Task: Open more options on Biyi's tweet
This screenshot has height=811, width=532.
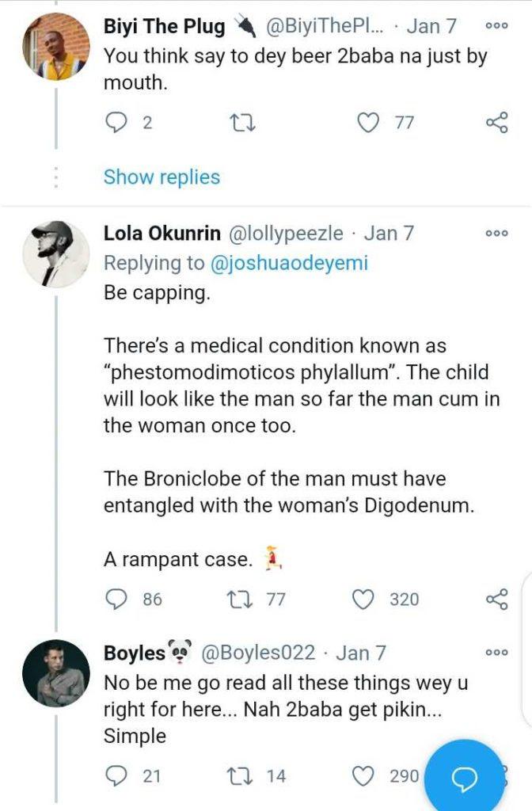Action: click(x=496, y=25)
